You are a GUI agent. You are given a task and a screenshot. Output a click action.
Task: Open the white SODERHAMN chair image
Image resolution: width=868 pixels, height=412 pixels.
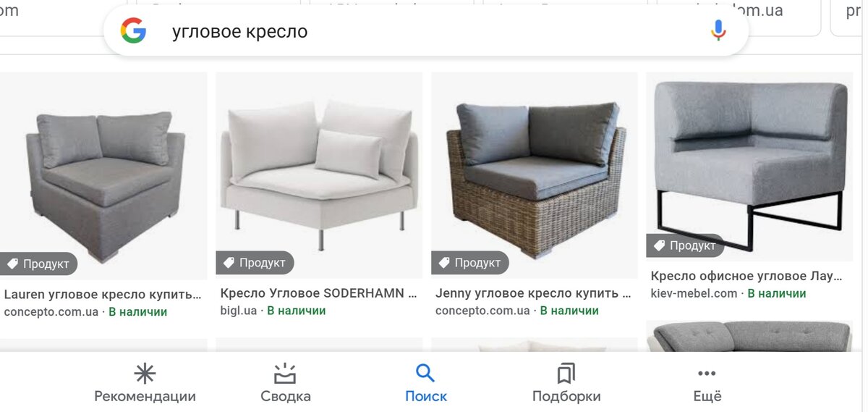coord(319,175)
